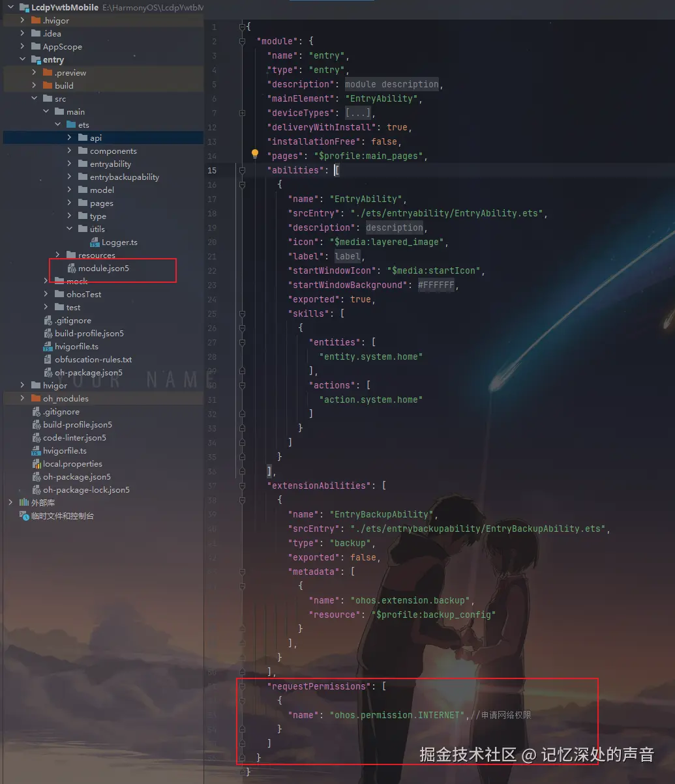Click line number 15 in the editor gutter

212,170
